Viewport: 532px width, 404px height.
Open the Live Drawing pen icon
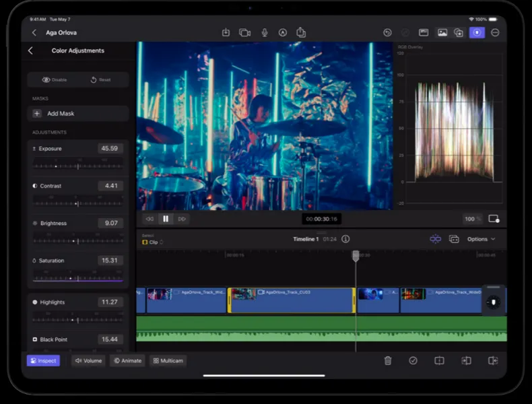point(283,32)
